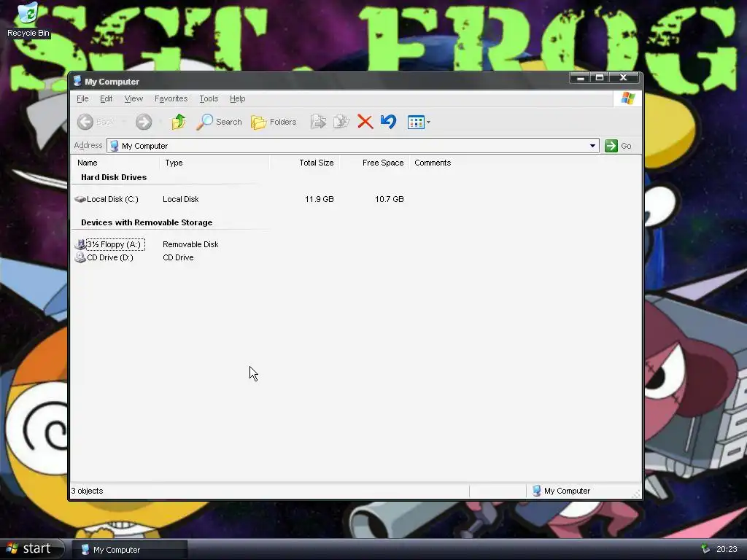
Task: Open the Search pane
Action: (x=219, y=122)
